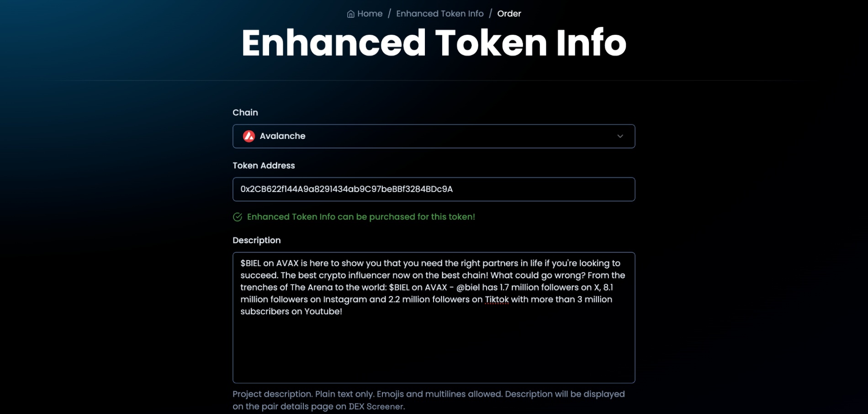Screen dimensions: 868x414
Task: Click the green purchase-eligibility success message
Action: [361, 217]
